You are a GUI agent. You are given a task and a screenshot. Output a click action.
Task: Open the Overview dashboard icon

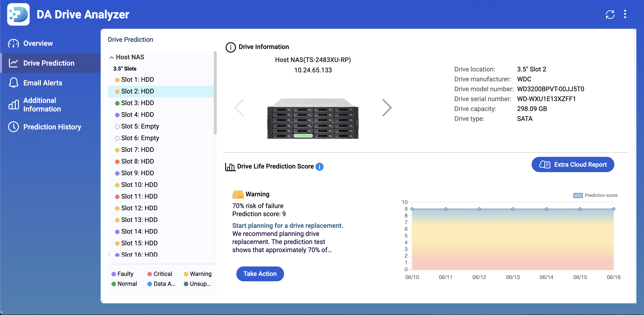(13, 43)
